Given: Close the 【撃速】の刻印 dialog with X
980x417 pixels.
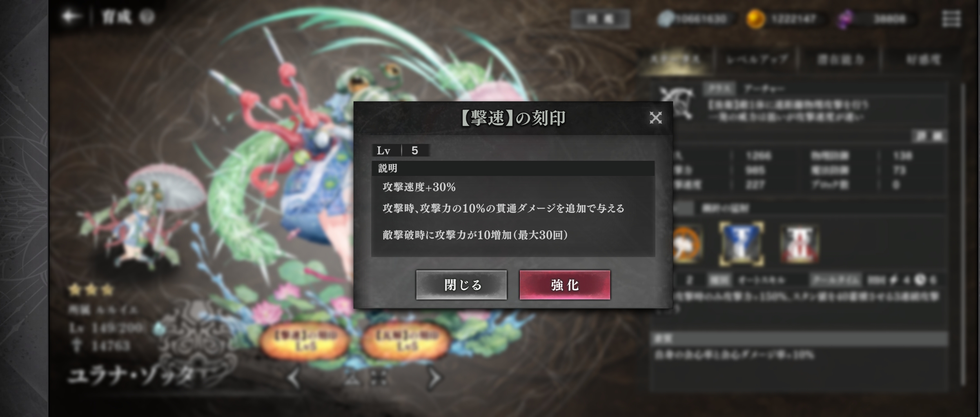Looking at the screenshot, I should pyautogui.click(x=655, y=118).
